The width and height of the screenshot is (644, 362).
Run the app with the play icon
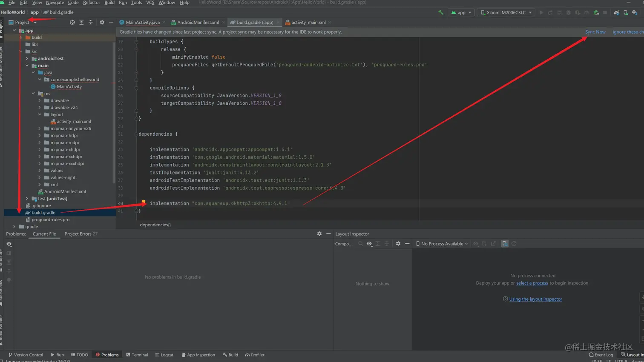541,12
